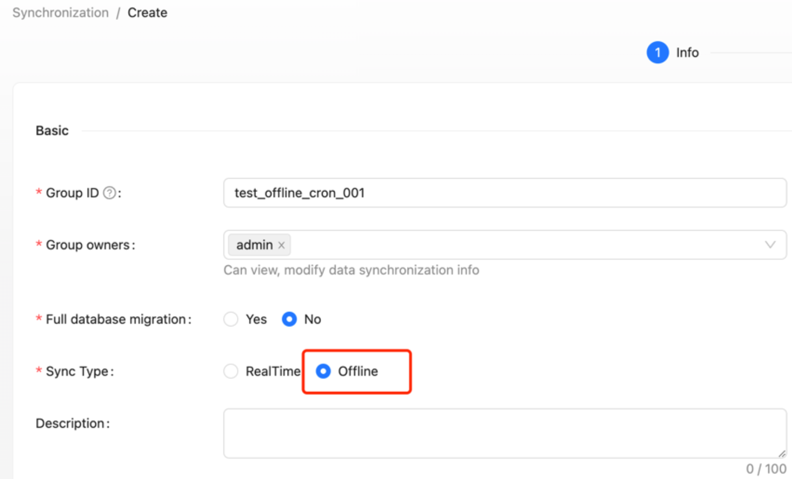Click the Group owners helper text

point(351,270)
